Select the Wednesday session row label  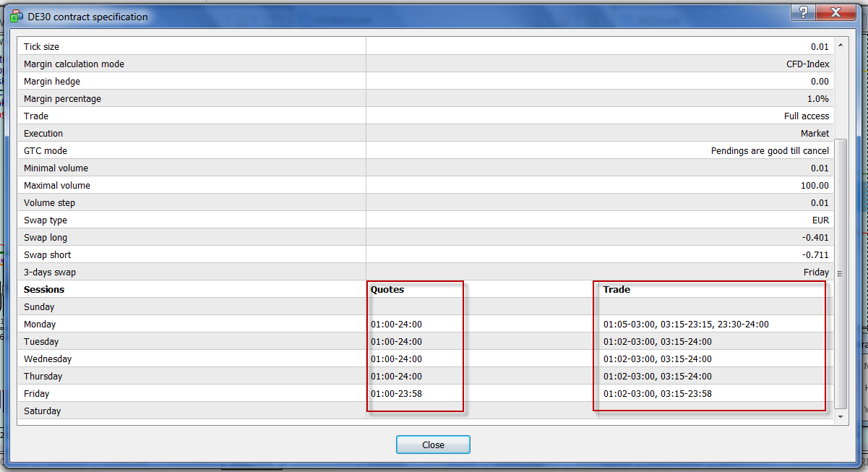(x=48, y=359)
